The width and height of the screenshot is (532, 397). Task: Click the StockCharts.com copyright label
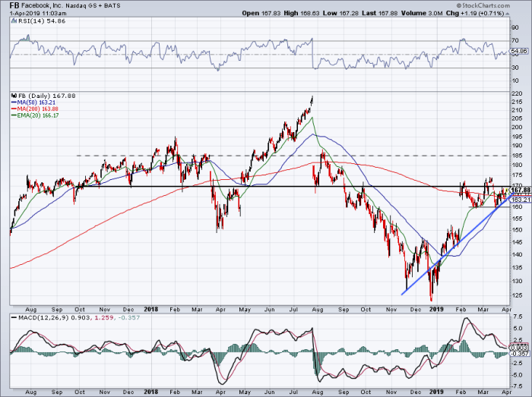(483, 5)
